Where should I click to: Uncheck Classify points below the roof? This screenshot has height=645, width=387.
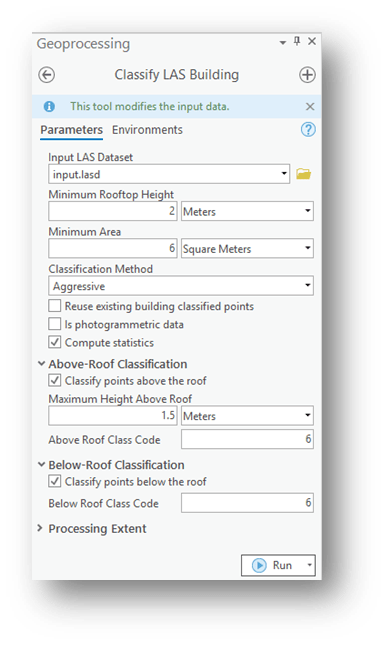tap(55, 481)
